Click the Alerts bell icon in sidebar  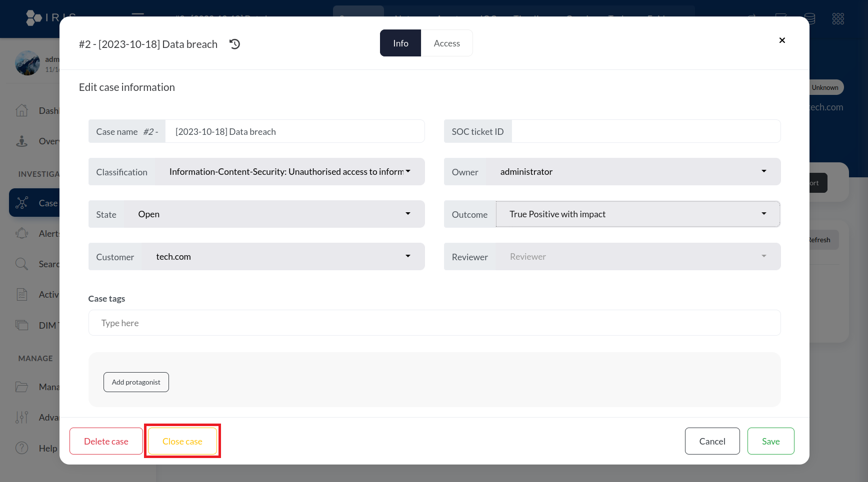click(x=21, y=233)
